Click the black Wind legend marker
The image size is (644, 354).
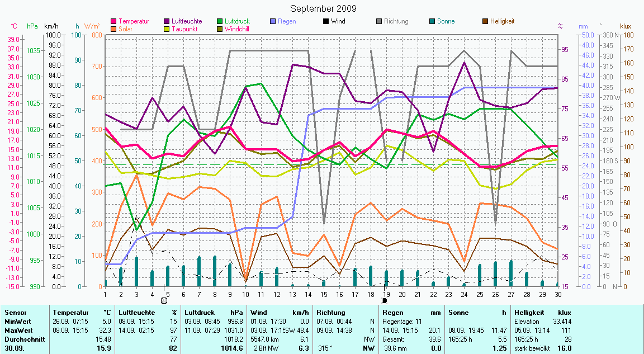[326, 21]
